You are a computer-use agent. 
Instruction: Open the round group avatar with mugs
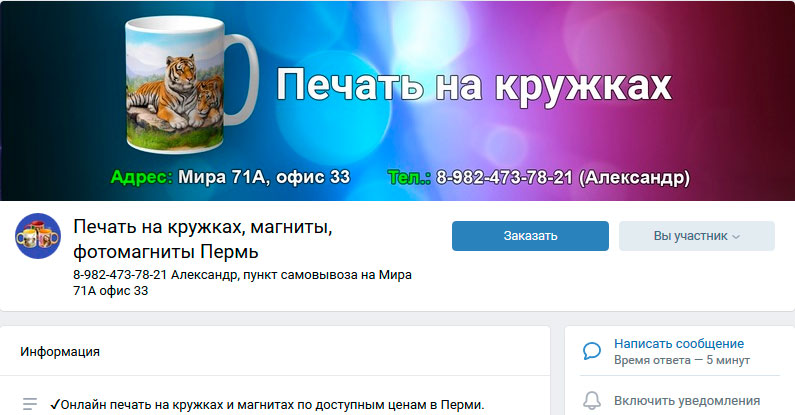[x=38, y=236]
